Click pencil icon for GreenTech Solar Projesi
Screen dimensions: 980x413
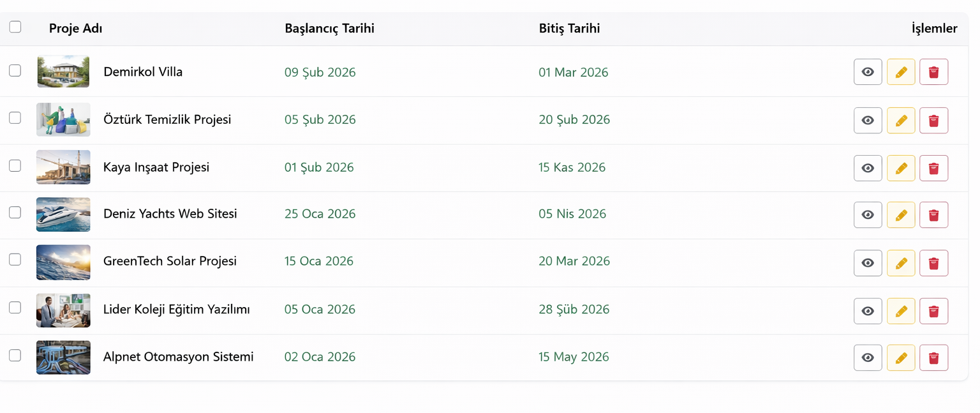tap(901, 262)
